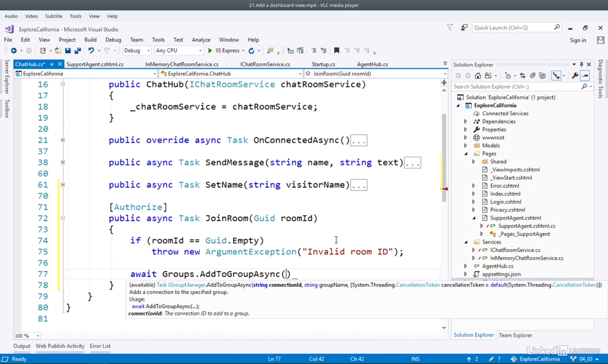
Task: Switch to the Team Explorer tab
Action: (516, 335)
